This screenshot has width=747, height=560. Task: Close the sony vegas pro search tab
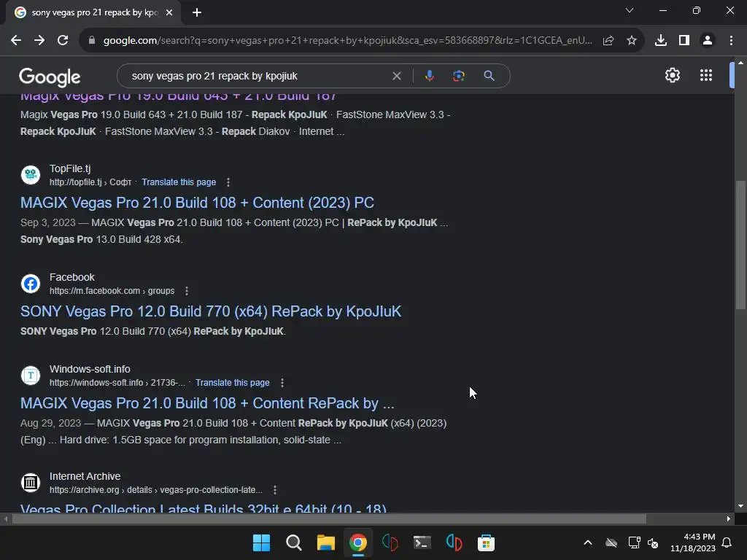(169, 13)
